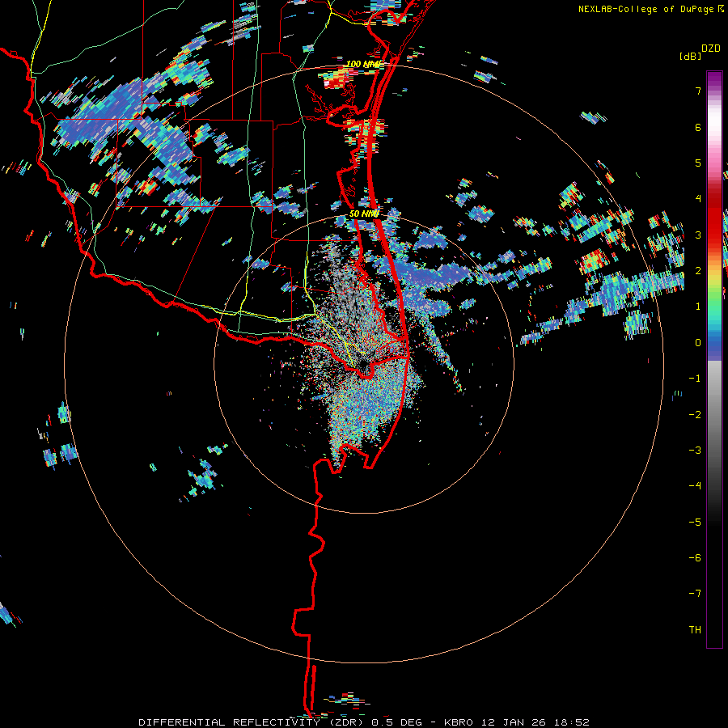Click the "6" value on the color scale
The image size is (728, 728).
(698, 127)
